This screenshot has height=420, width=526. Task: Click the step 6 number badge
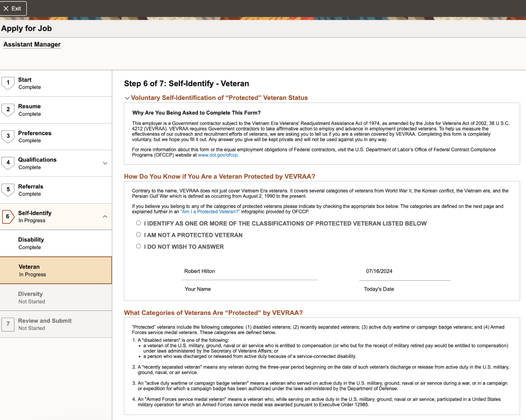8,216
